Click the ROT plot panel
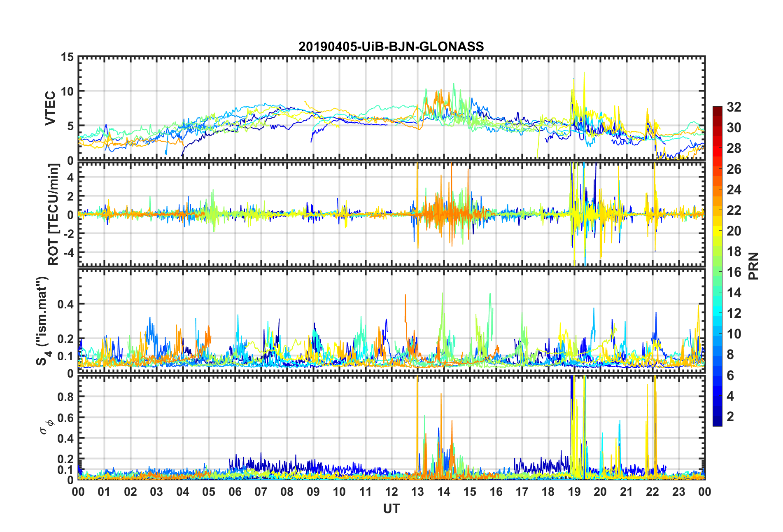Viewport: 783px width, 532px height. [x=391, y=214]
